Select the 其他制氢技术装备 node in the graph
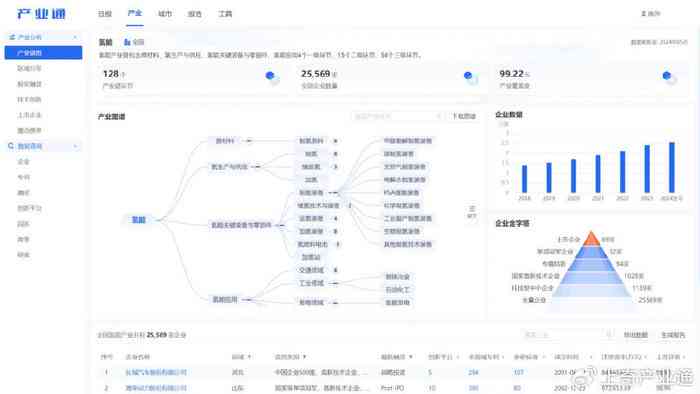The image size is (700, 394). [408, 245]
